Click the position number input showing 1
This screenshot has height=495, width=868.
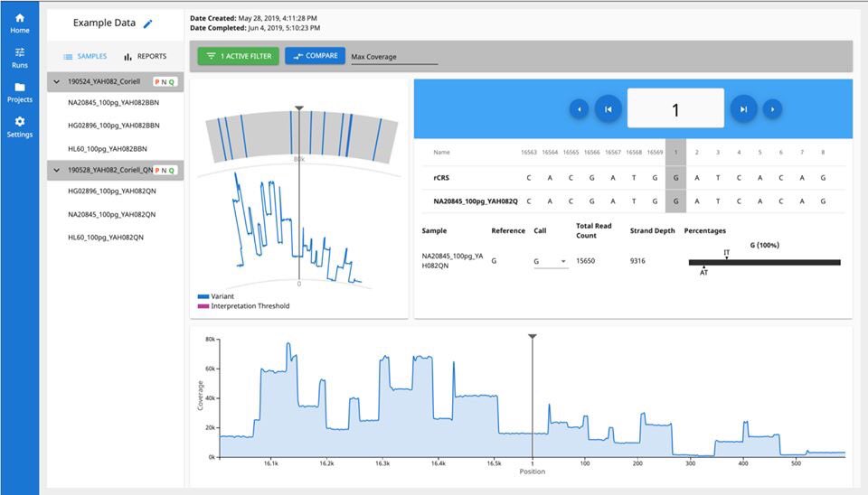[675, 108]
